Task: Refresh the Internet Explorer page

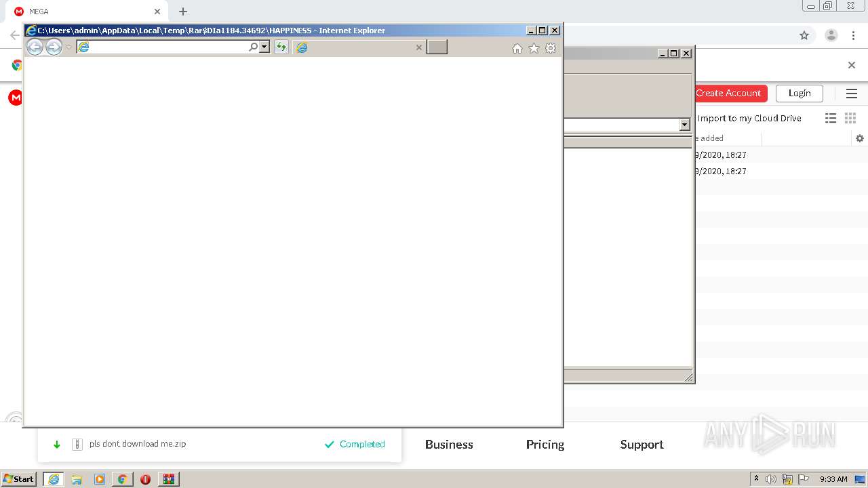Action: [281, 47]
